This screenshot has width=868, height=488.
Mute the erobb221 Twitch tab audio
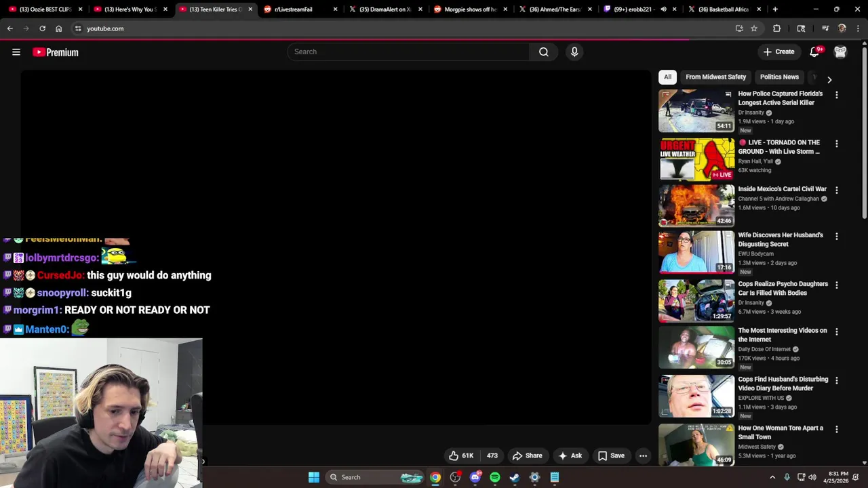[x=663, y=9]
